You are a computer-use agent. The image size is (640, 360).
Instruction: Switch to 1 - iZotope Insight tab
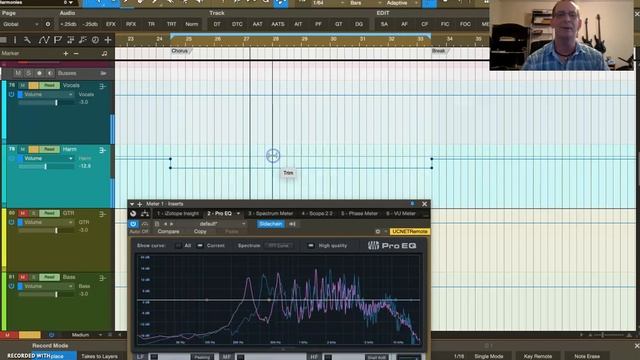(x=178, y=213)
